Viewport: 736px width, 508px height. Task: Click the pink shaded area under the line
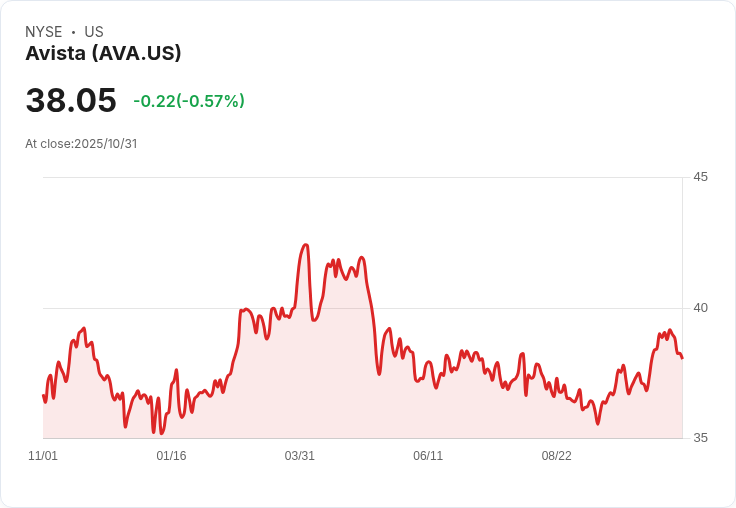tap(330, 390)
